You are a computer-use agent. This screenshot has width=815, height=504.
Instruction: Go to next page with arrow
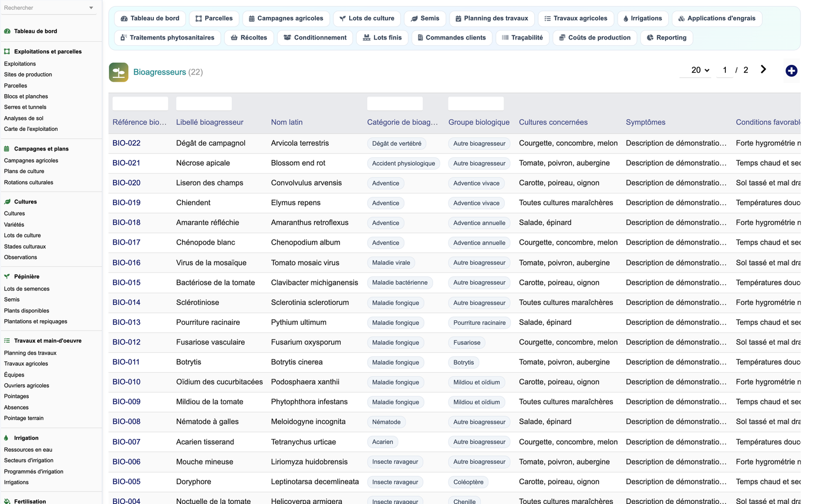click(763, 69)
